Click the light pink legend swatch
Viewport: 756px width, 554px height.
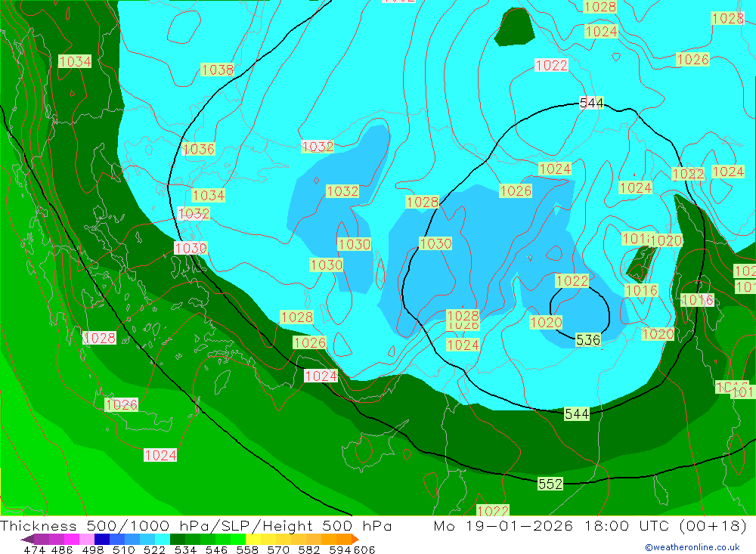pyautogui.click(x=87, y=539)
